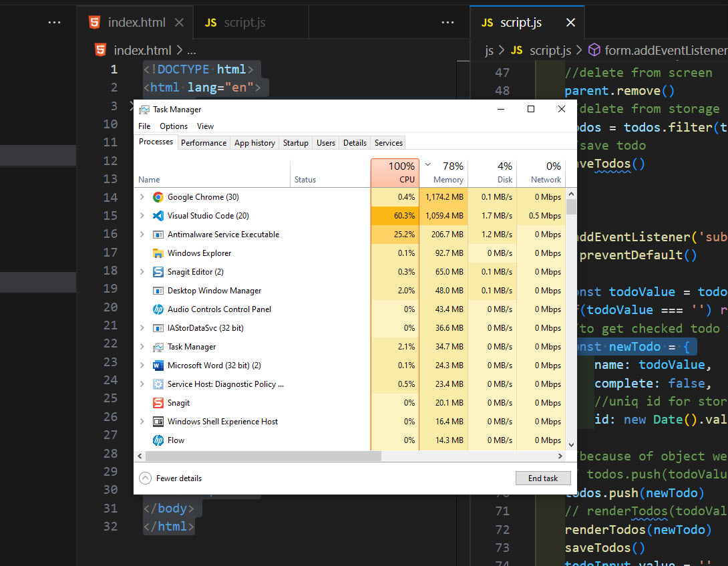The height and width of the screenshot is (566, 728).
Task: Click the Status column header
Action: (330, 173)
